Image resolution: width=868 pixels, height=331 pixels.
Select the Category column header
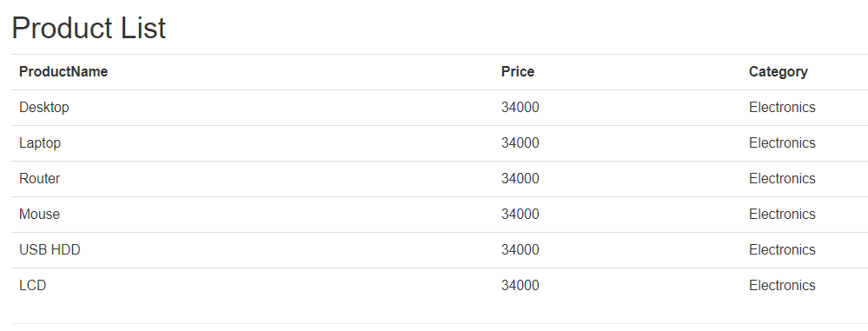779,72
